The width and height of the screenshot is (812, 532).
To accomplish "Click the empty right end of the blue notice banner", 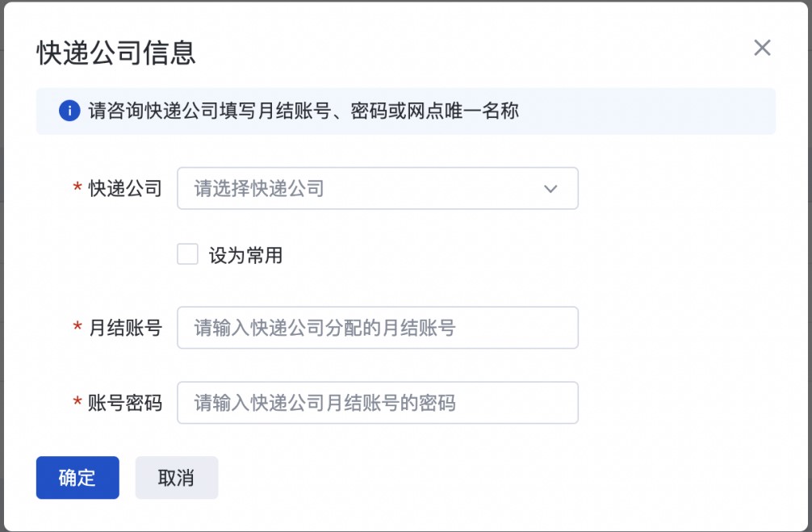I will (686, 111).
